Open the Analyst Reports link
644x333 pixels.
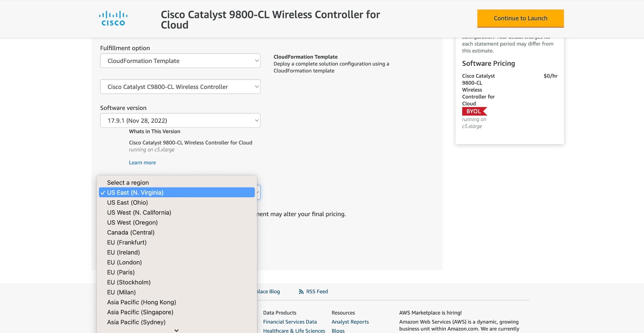(x=350, y=322)
